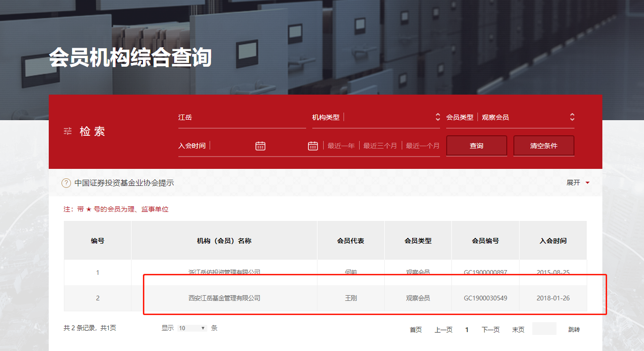
Task: Expand the 展开 arrow for the association tips
Action: [588, 183]
